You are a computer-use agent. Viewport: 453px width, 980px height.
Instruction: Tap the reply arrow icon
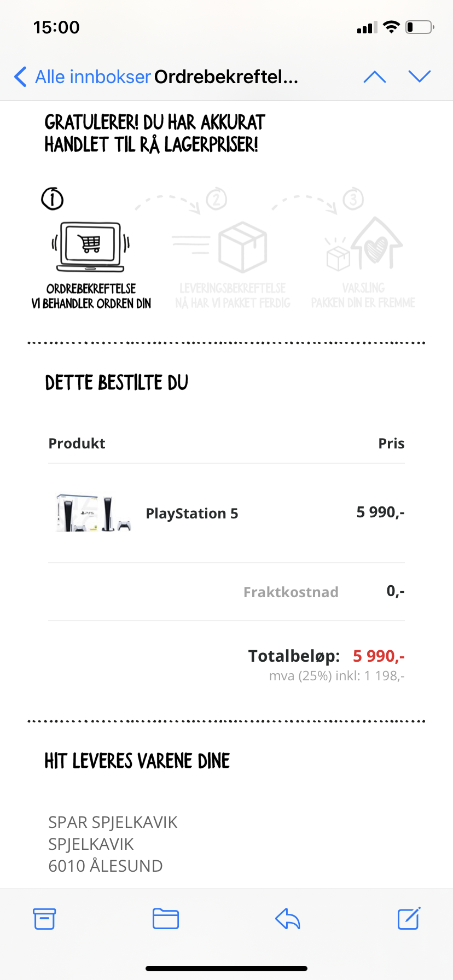[288, 919]
